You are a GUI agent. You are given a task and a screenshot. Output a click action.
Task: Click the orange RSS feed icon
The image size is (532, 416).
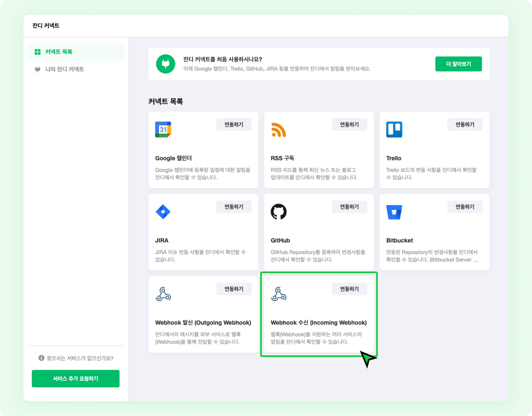(278, 130)
